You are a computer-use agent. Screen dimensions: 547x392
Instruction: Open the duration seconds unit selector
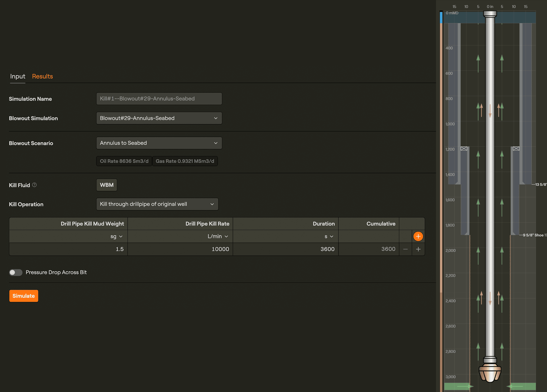329,236
